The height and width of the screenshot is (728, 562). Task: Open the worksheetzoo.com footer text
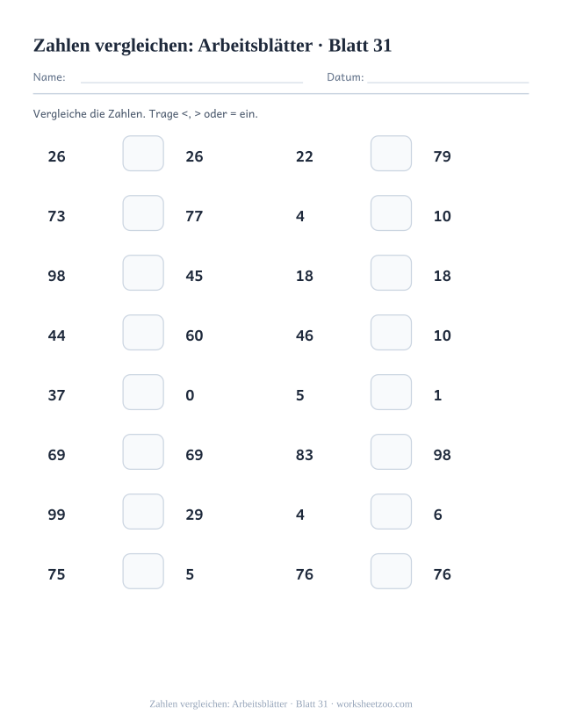[x=374, y=704]
